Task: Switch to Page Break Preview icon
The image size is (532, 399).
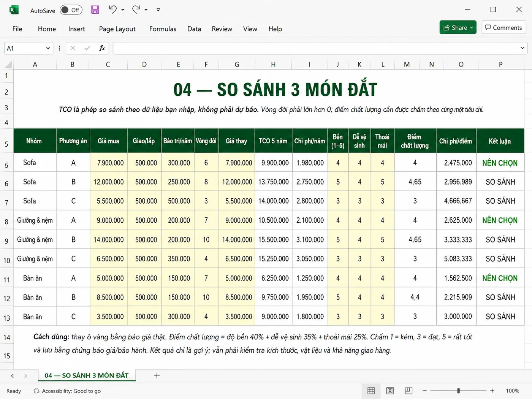Action: click(409, 391)
